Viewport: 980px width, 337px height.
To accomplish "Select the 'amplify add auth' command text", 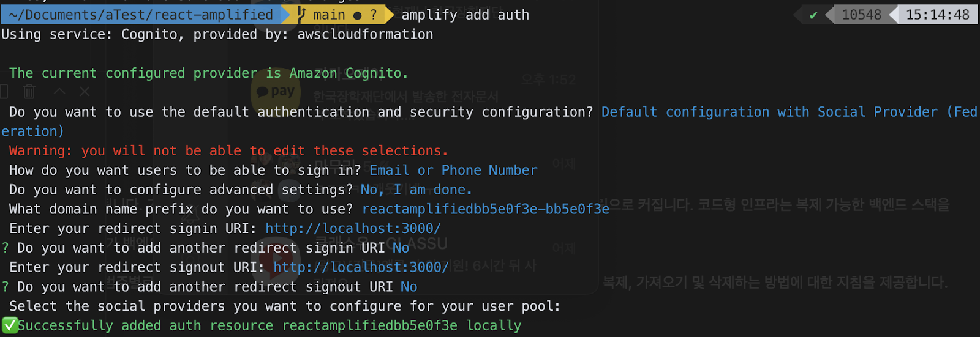I will tap(465, 15).
